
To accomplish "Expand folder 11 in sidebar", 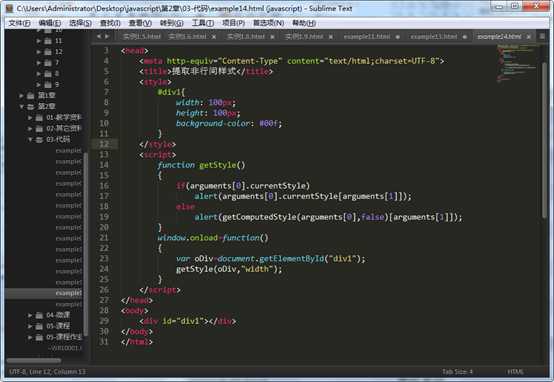I will pyautogui.click(x=39, y=41).
